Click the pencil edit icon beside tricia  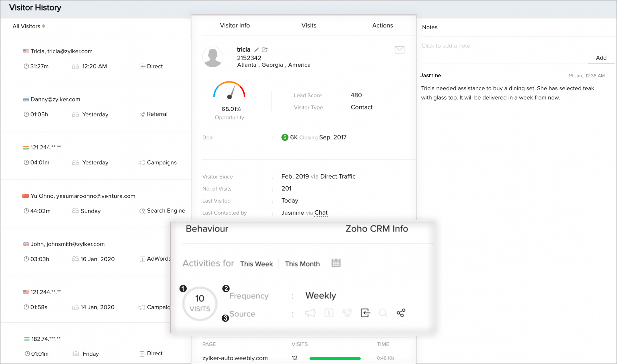coord(256,50)
